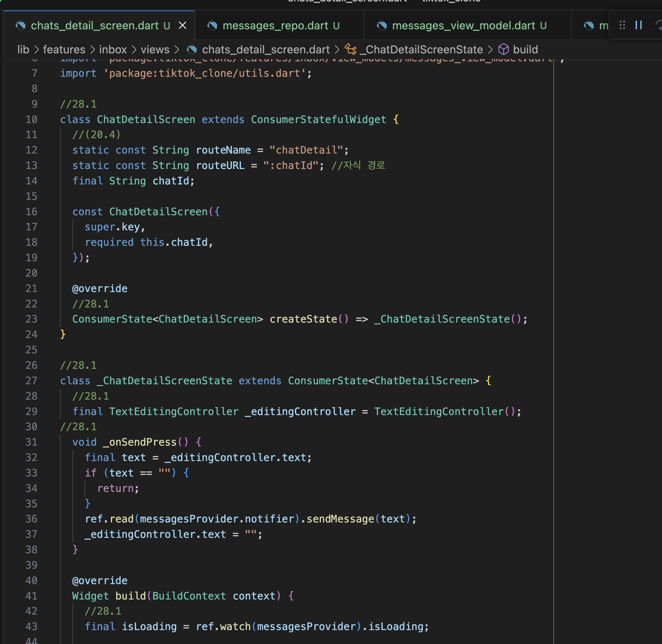The width and height of the screenshot is (662, 644).
Task: Close the chats_detail_screen.dart tab
Action: [x=183, y=25]
